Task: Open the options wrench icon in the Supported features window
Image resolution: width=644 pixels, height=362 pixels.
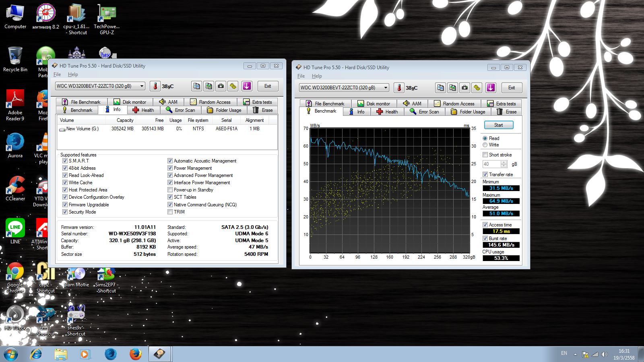Action: (233, 86)
